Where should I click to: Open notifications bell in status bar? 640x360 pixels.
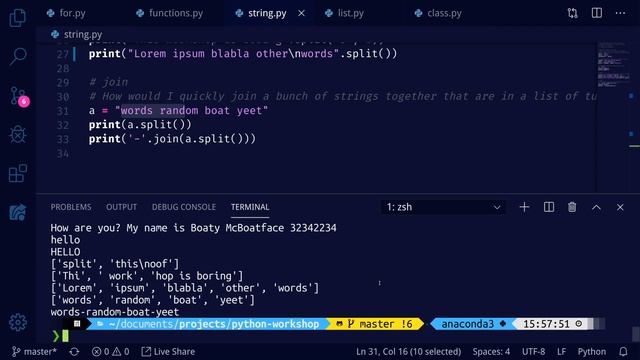pyautogui.click(x=623, y=351)
